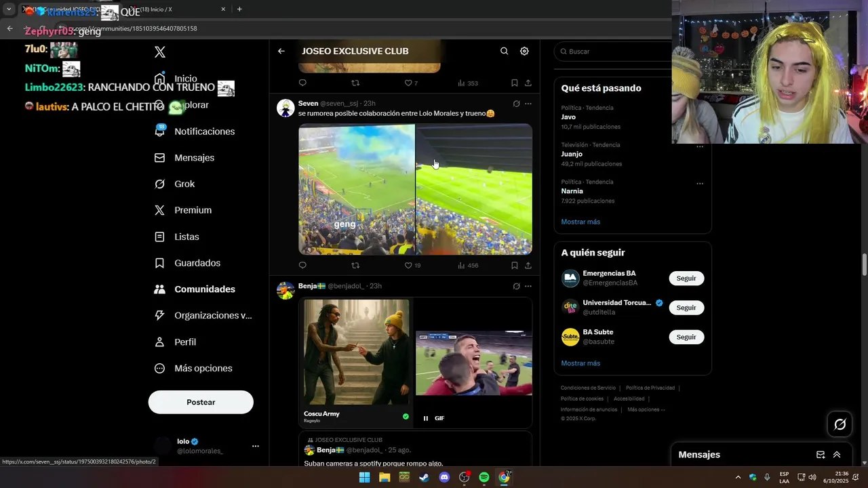This screenshot has width=868, height=488.
Task: Open more options on Seven's post
Action: pyautogui.click(x=528, y=104)
